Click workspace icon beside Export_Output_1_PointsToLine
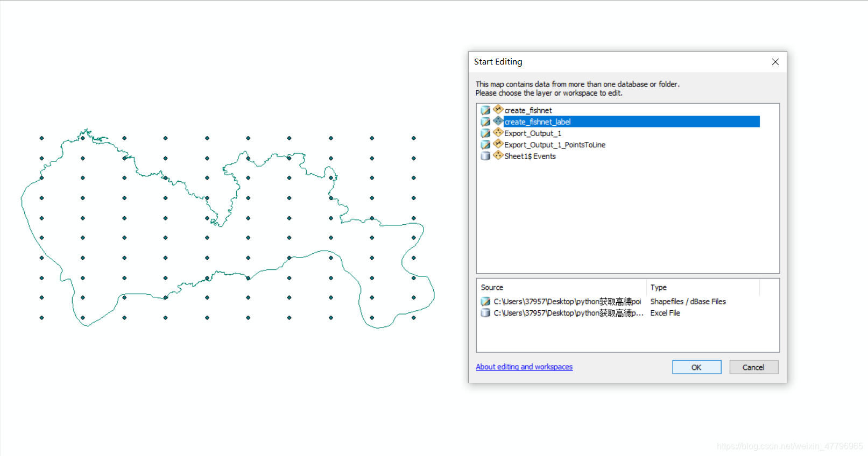Image resolution: width=868 pixels, height=456 pixels. click(485, 145)
